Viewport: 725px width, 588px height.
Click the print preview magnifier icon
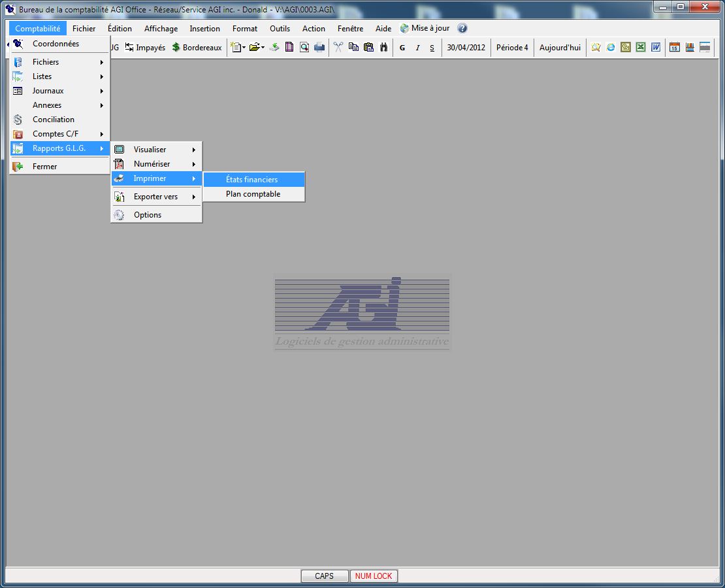(x=304, y=47)
